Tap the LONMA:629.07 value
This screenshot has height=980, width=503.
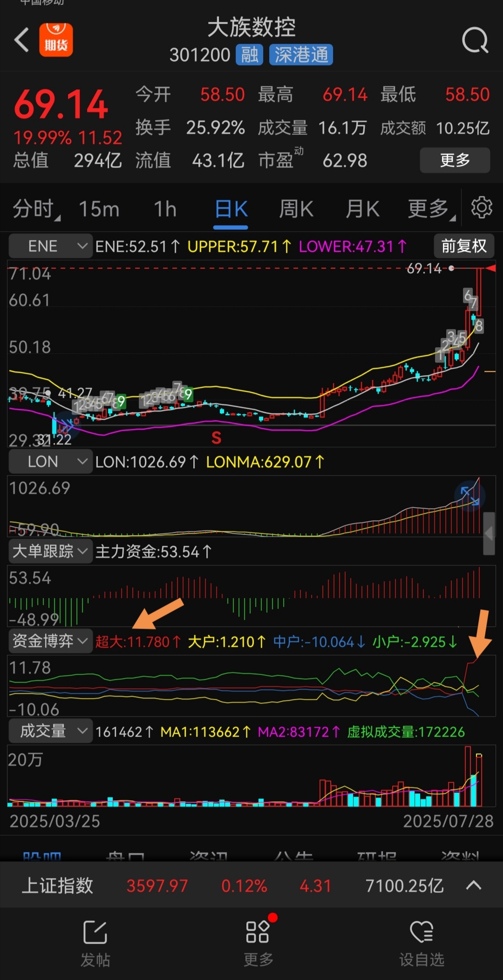tap(265, 462)
